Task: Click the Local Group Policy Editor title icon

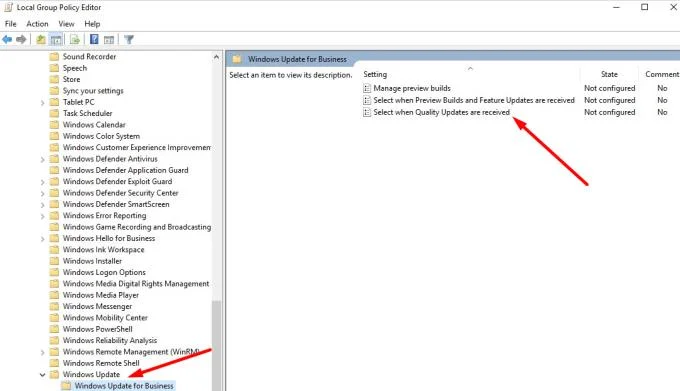Action: pos(8,7)
